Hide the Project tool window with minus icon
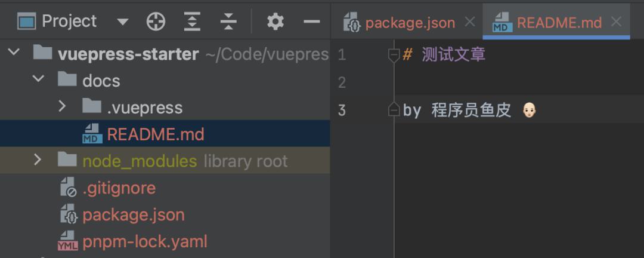 coord(312,21)
